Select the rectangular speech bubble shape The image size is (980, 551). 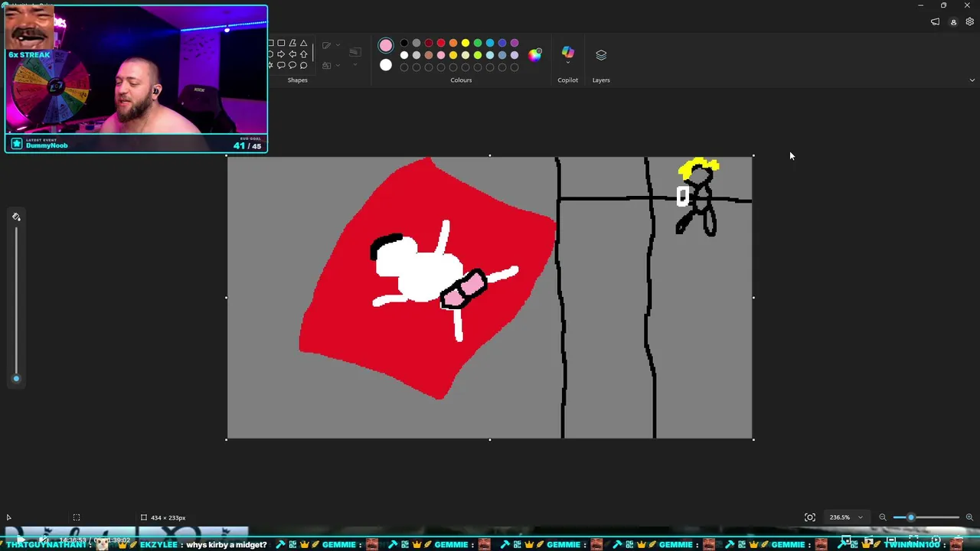coord(281,65)
